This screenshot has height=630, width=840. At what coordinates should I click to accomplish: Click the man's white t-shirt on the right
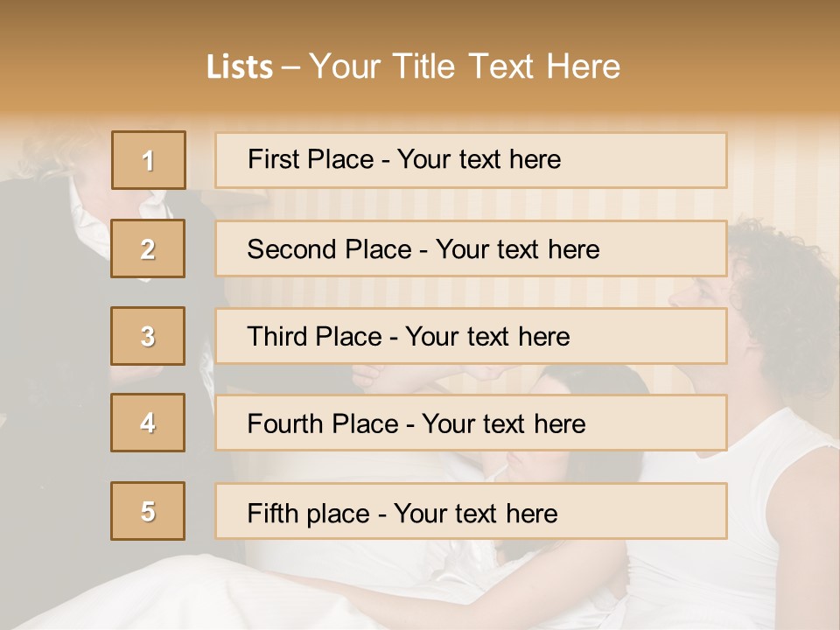click(761, 507)
